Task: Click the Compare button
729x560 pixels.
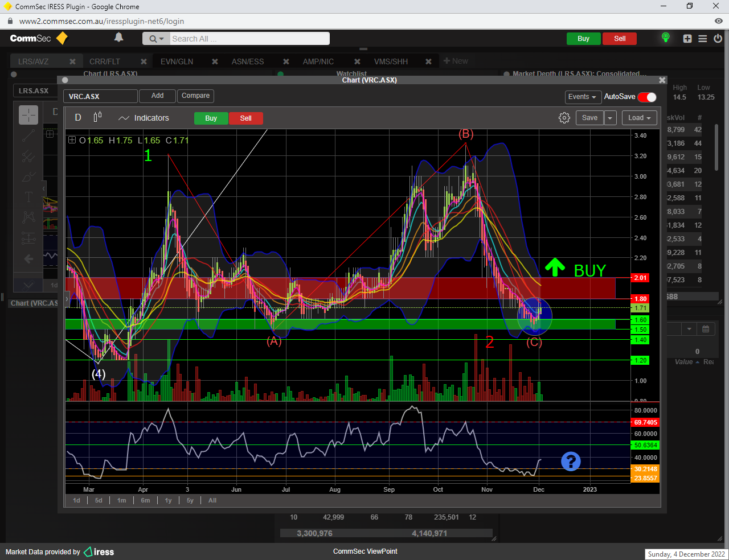Action: click(195, 96)
